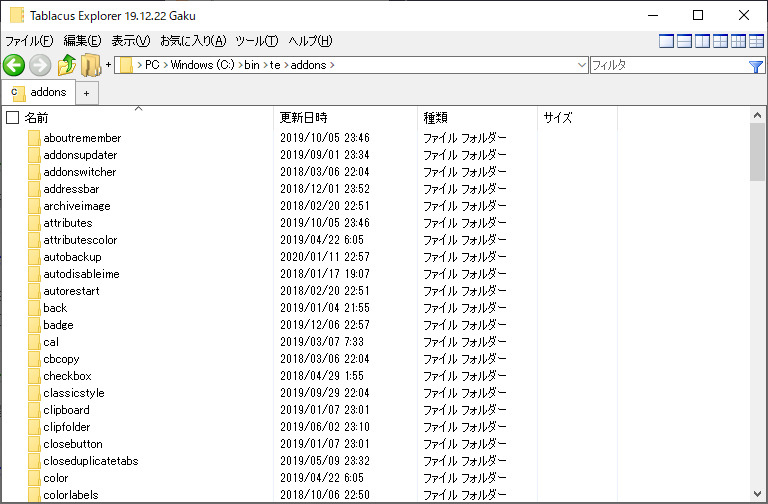The image size is (768, 504).
Task: Select the closeduplicatetabs folder name
Action: (x=91, y=461)
